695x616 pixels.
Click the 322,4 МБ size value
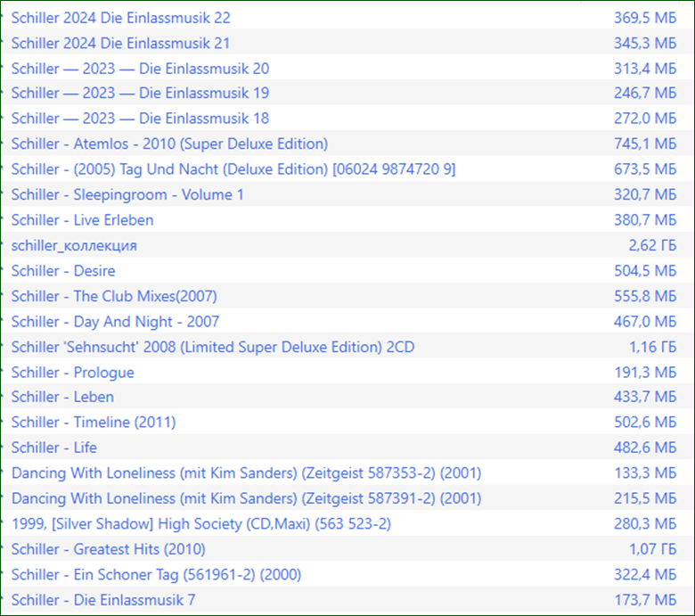pyautogui.click(x=645, y=575)
